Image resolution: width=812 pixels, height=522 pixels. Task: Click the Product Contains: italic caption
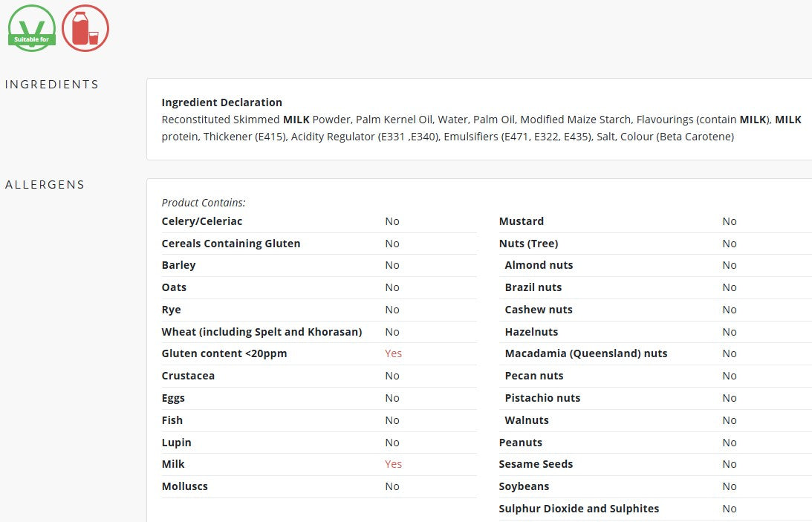click(x=204, y=203)
